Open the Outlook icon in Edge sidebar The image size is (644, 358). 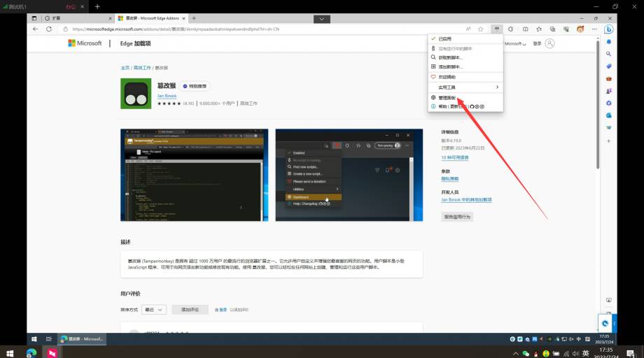[x=609, y=115]
